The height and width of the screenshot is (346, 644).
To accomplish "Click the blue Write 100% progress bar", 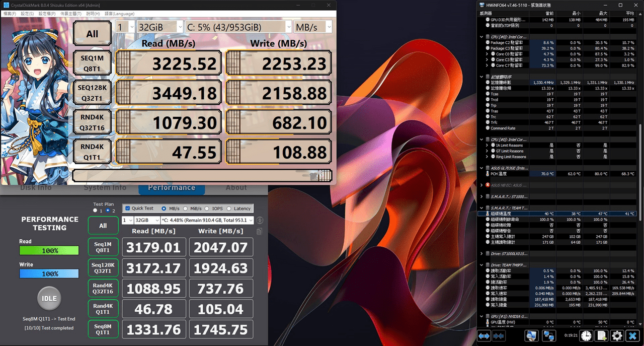I will (x=49, y=273).
